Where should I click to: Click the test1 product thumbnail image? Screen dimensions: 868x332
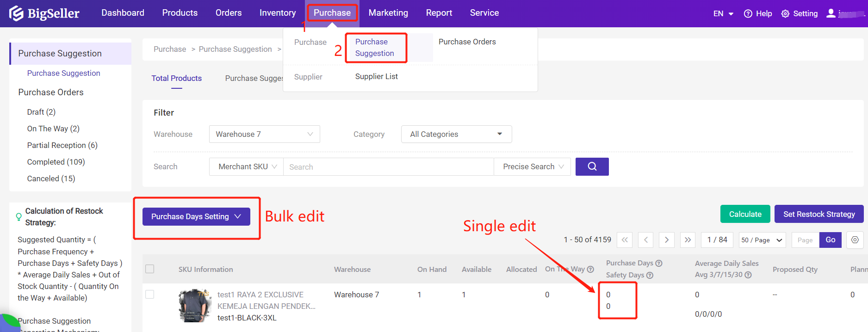195,306
